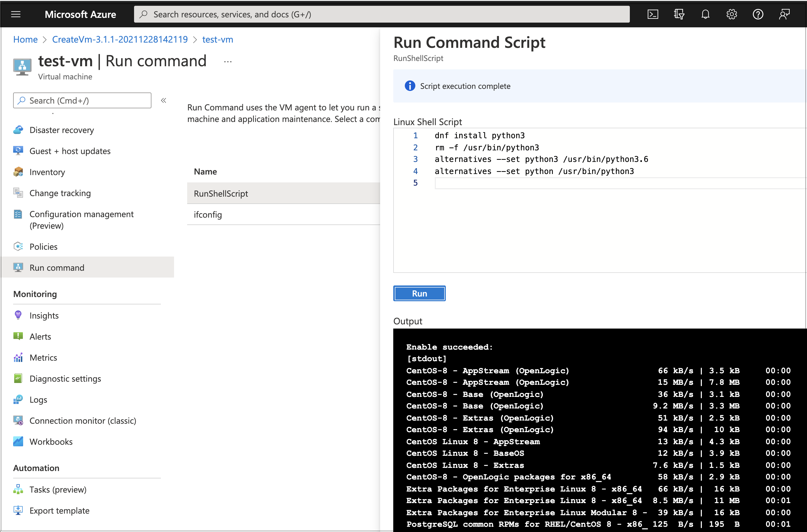Image resolution: width=807 pixels, height=532 pixels.
Task: Expand the script line 5 input field
Action: tap(617, 183)
